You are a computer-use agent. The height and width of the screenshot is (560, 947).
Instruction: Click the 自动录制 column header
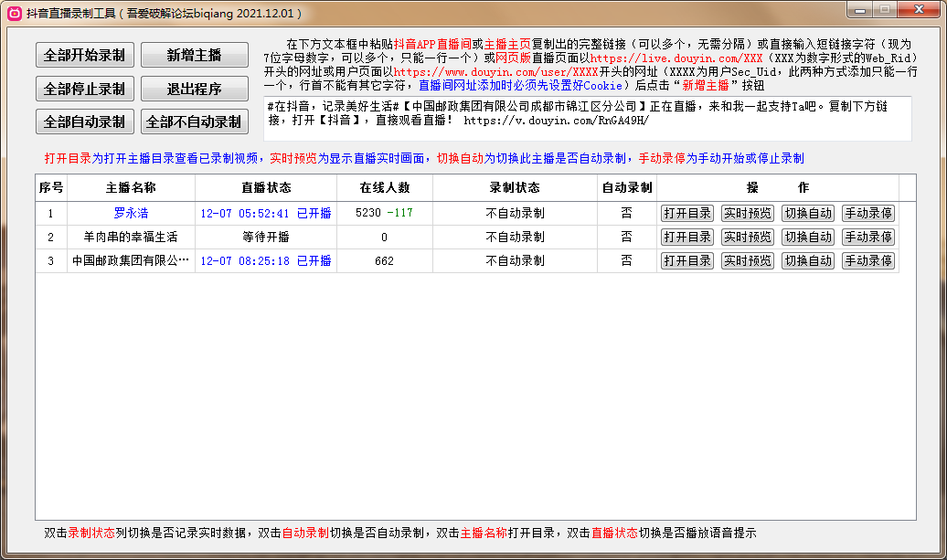coord(627,187)
